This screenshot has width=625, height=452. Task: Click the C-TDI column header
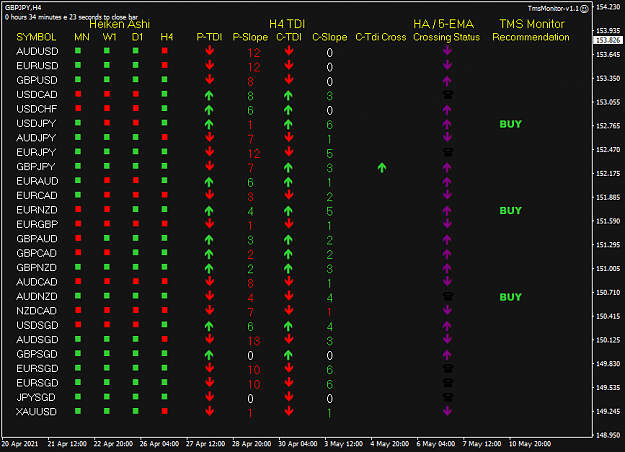click(289, 37)
